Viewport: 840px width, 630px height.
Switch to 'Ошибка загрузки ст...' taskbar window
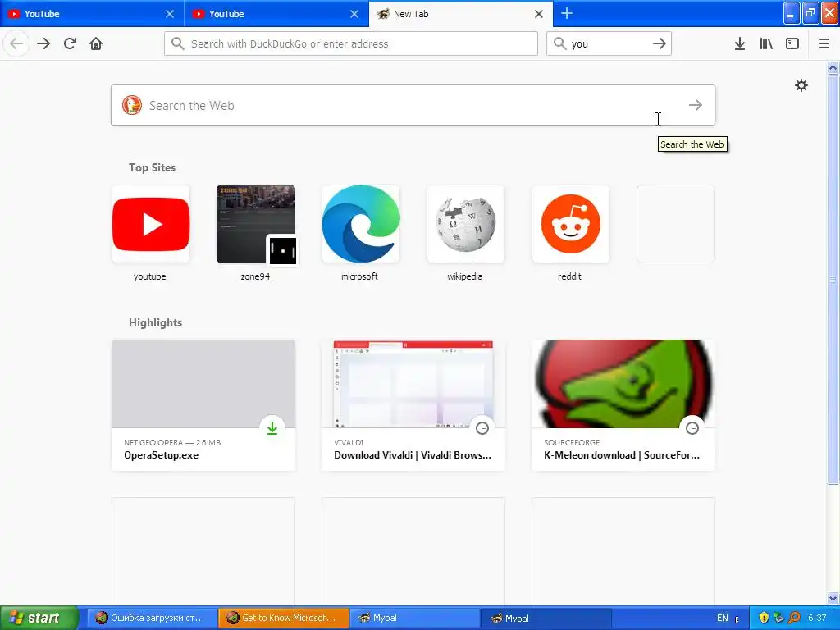pyautogui.click(x=152, y=618)
